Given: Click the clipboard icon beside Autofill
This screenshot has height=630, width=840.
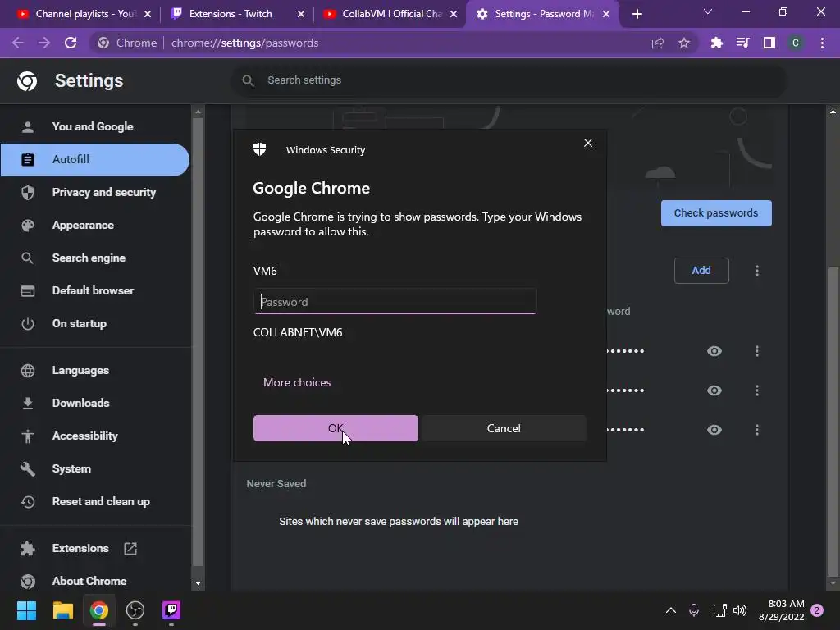Looking at the screenshot, I should 27,160.
